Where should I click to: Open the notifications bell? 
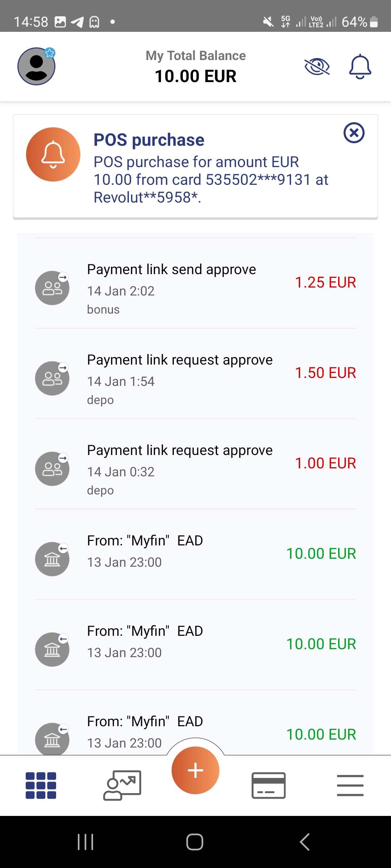pyautogui.click(x=360, y=67)
